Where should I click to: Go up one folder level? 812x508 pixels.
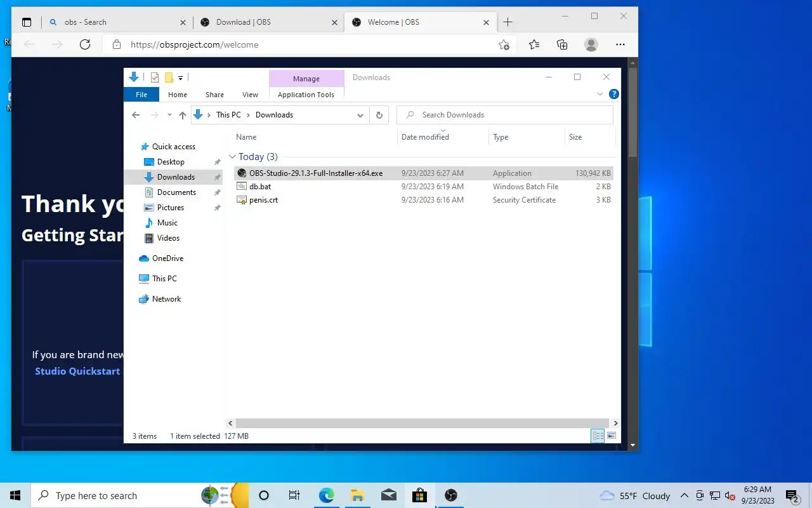pos(183,115)
